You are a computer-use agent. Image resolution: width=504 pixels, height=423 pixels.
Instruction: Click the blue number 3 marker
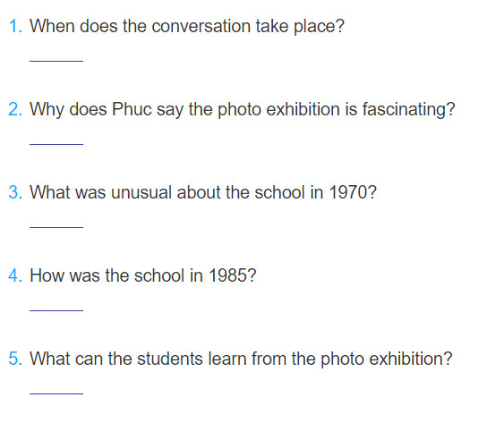pyautogui.click(x=15, y=192)
